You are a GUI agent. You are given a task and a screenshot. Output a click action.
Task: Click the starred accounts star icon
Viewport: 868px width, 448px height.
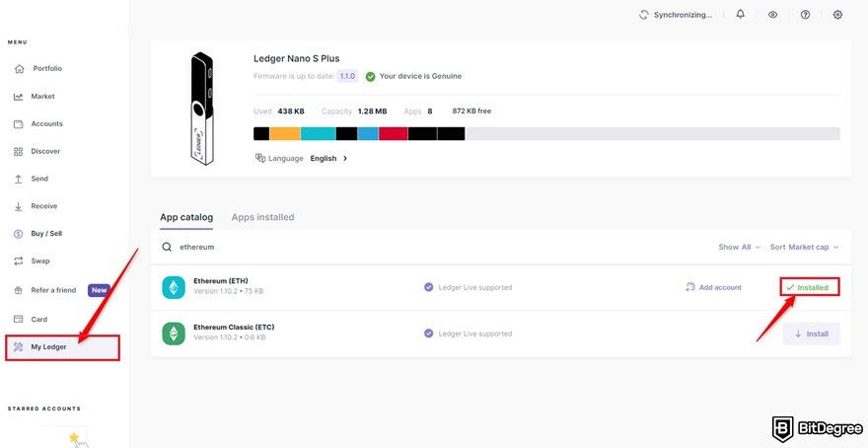tap(74, 437)
